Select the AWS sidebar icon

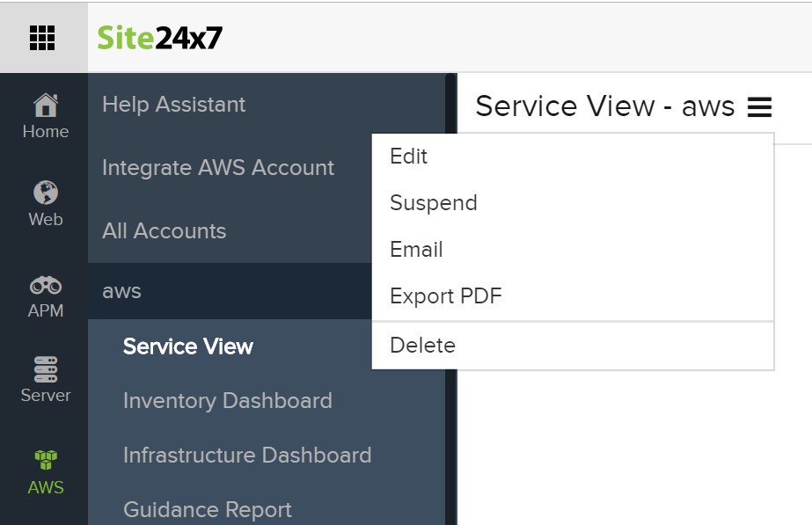pyautogui.click(x=45, y=471)
